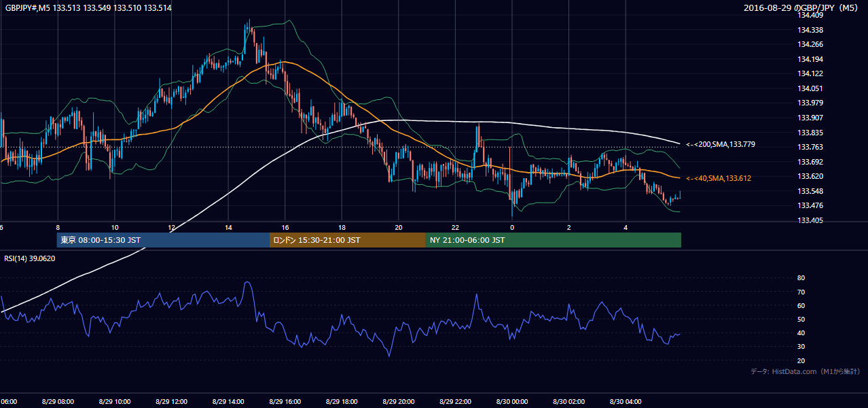Click the 8/30 02:00 time axis label

569,402
